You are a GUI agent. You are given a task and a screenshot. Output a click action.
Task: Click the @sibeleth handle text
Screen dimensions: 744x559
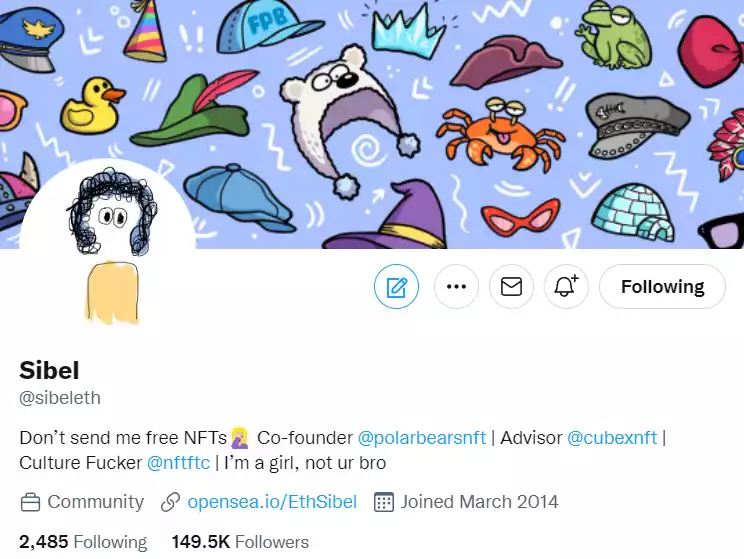pos(60,398)
